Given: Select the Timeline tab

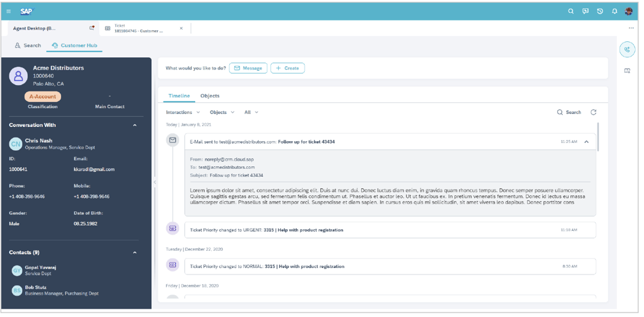Looking at the screenshot, I should [179, 96].
